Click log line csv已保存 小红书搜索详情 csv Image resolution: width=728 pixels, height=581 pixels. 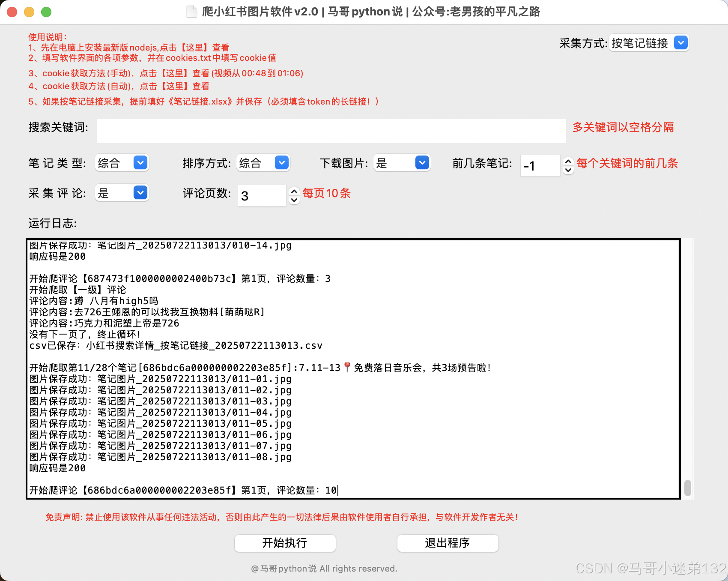pyautogui.click(x=176, y=345)
